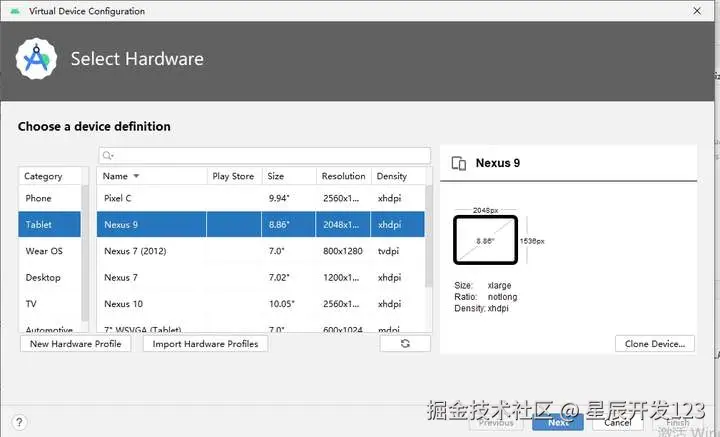
Task: Click the Android icon in title bar
Action: (x=15, y=11)
